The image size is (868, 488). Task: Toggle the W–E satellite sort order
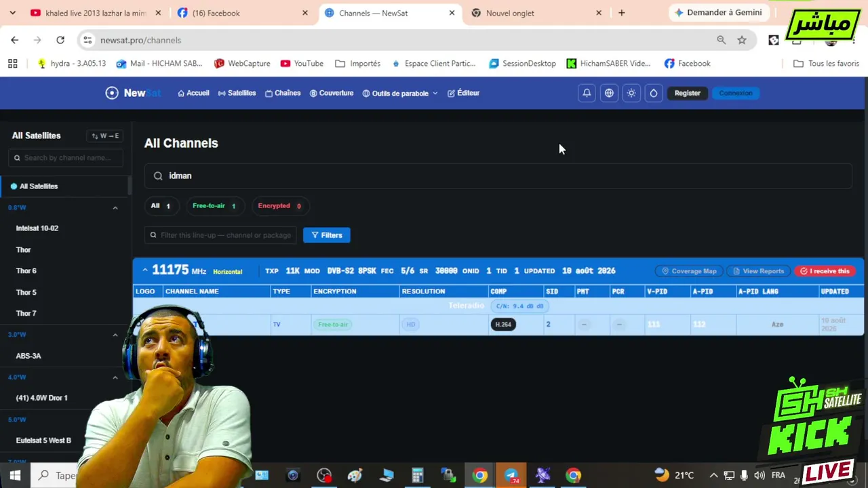[x=104, y=136]
